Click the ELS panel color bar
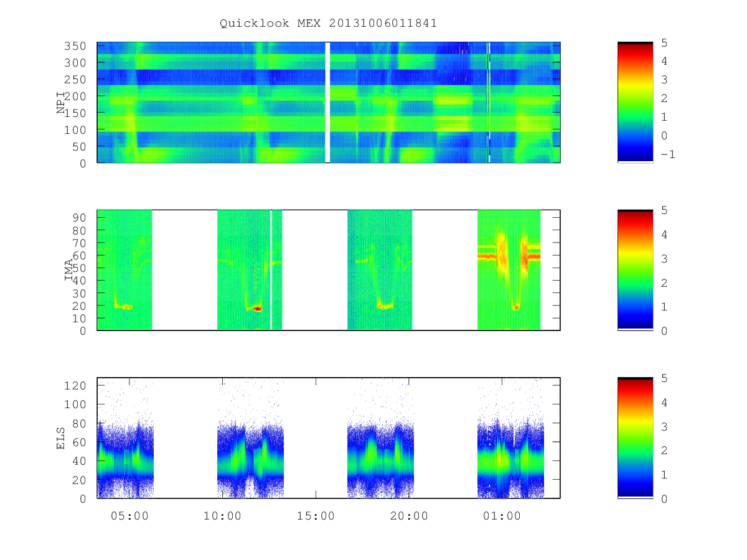Viewport: 747px width, 560px height. (x=635, y=438)
